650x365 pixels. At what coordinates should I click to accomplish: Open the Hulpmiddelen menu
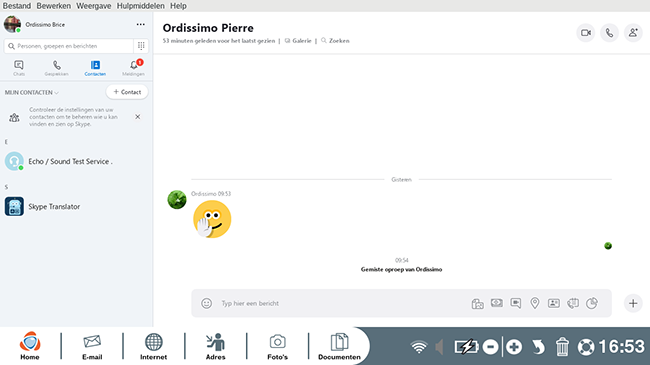[141, 6]
